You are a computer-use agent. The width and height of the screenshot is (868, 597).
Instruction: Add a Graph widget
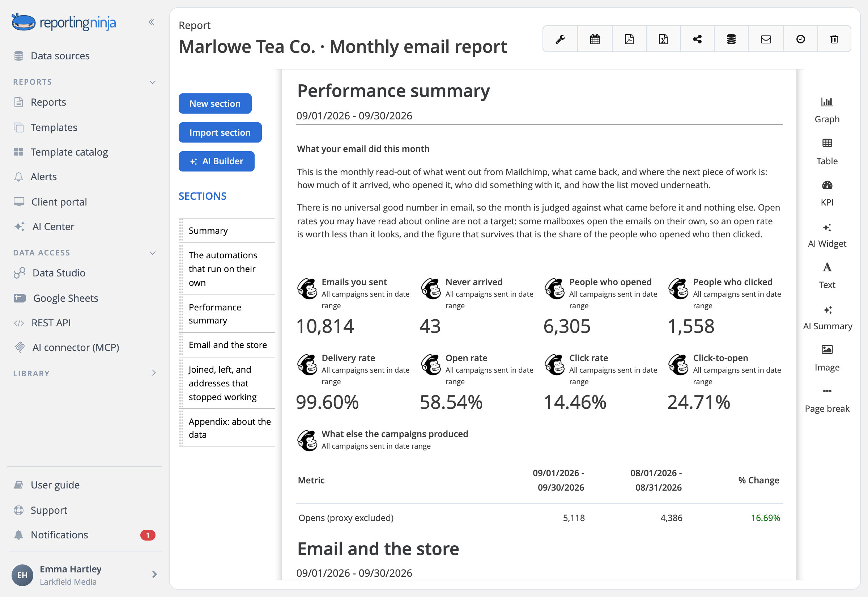pos(827,110)
